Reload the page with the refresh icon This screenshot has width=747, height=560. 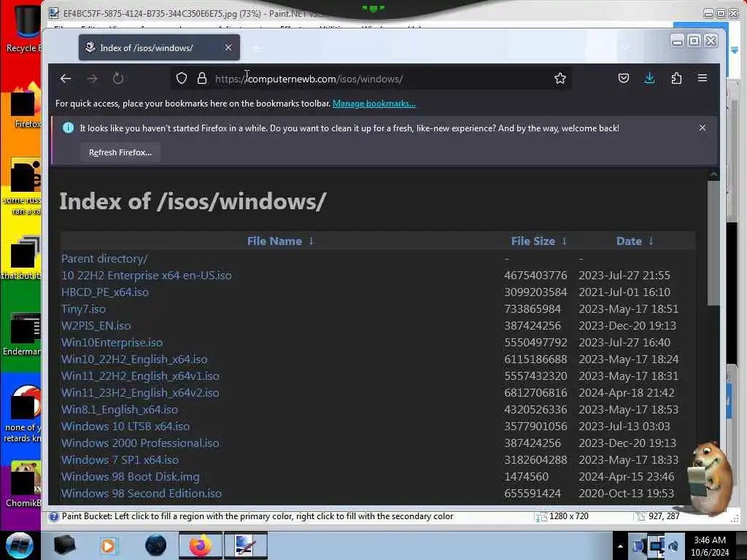click(118, 79)
